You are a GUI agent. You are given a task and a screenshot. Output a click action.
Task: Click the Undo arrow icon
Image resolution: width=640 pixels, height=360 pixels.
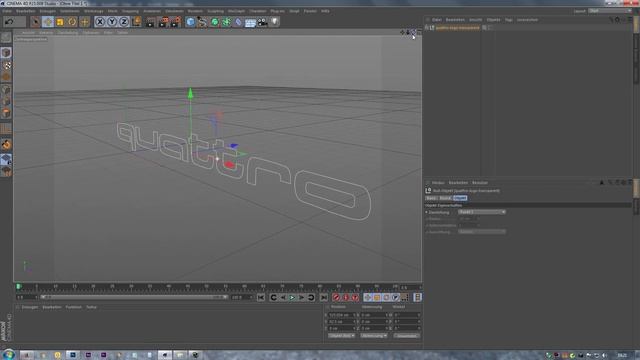(x=9, y=21)
